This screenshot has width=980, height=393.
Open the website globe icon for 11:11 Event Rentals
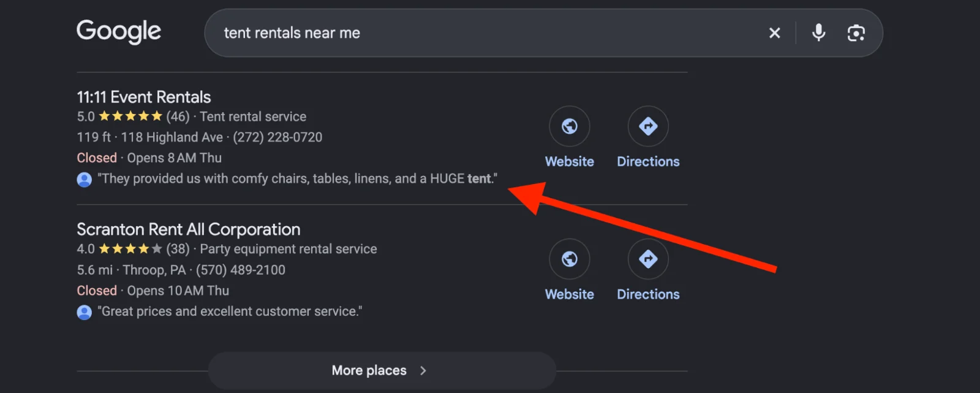570,126
